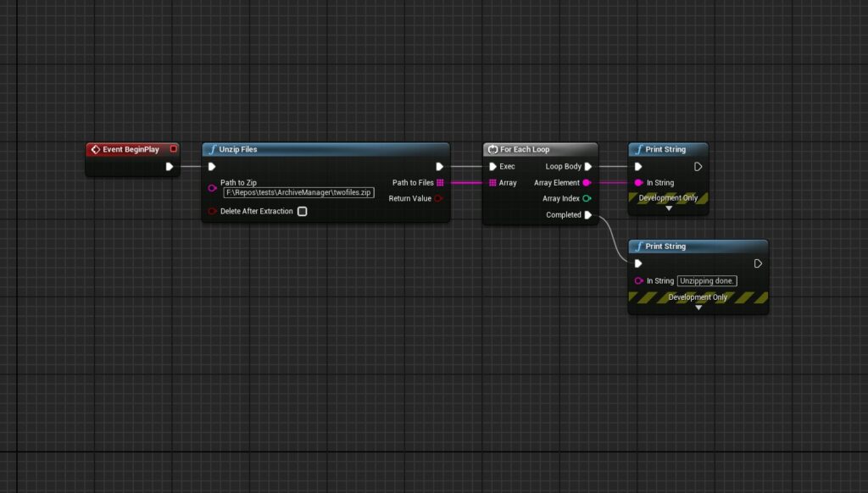
Task: Enable the Delete After Extraction checkbox
Action: pos(302,212)
